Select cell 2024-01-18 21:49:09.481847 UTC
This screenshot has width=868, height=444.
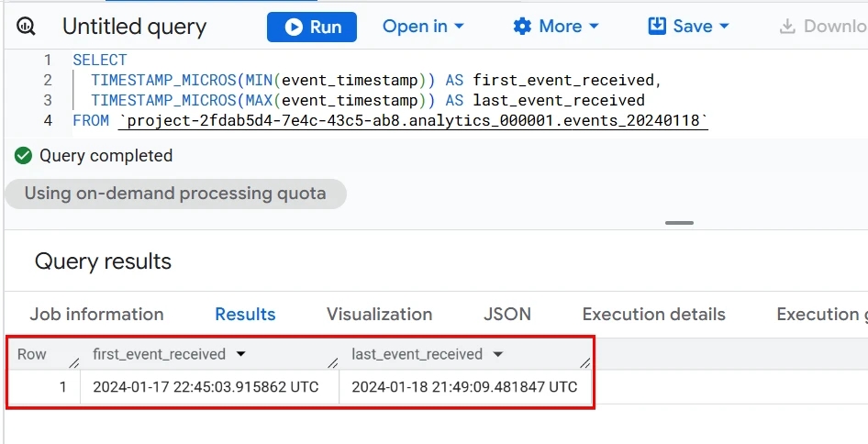click(x=465, y=387)
